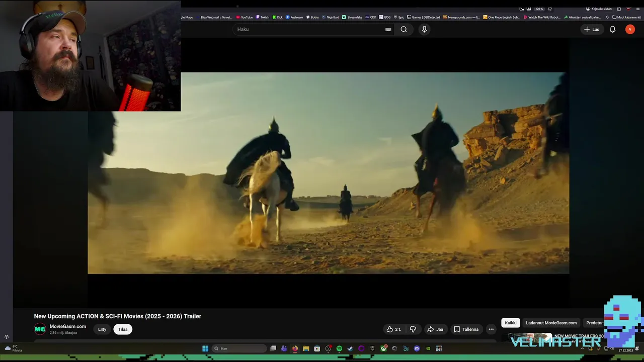Open the NEW MOVIE TRAILERS recommended video
The height and width of the screenshot is (362, 644).
[556, 338]
